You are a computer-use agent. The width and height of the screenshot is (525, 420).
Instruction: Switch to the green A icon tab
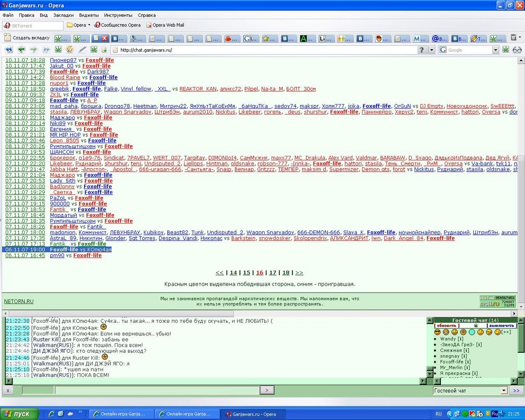pos(307,38)
